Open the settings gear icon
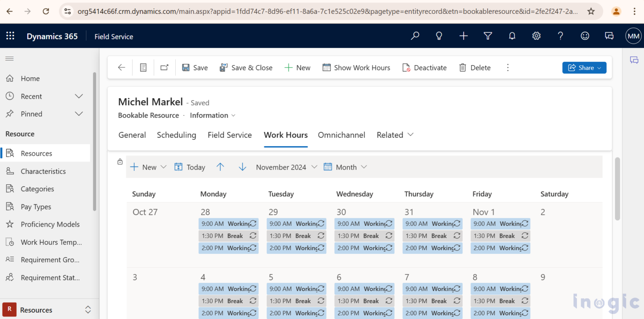This screenshot has width=644, height=319. 536,36
